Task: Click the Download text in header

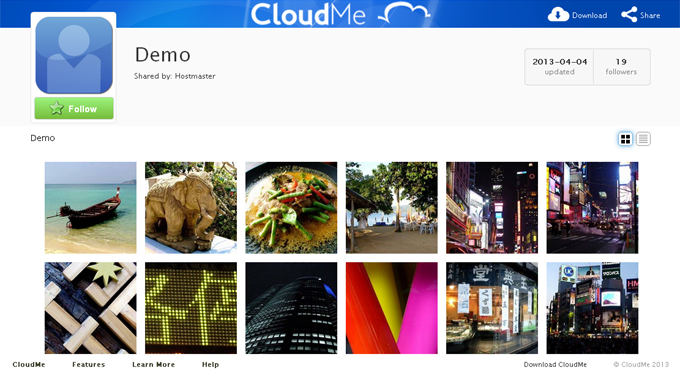Action: pyautogui.click(x=589, y=15)
